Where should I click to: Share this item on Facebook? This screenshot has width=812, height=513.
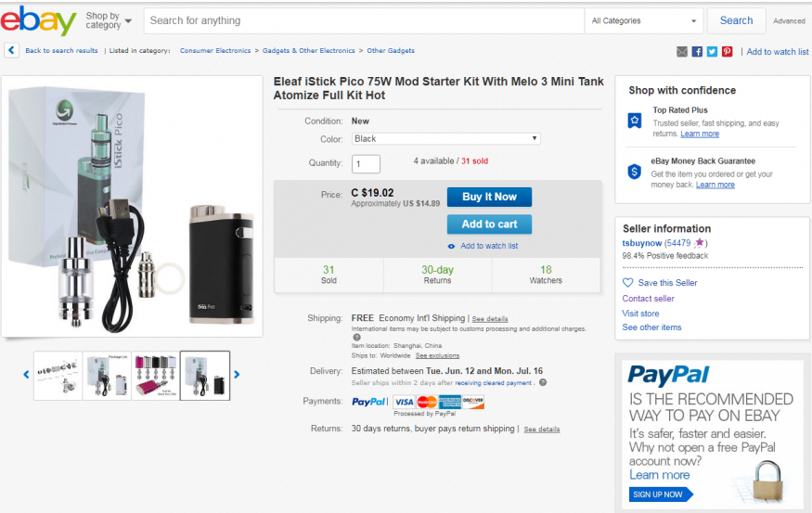697,52
